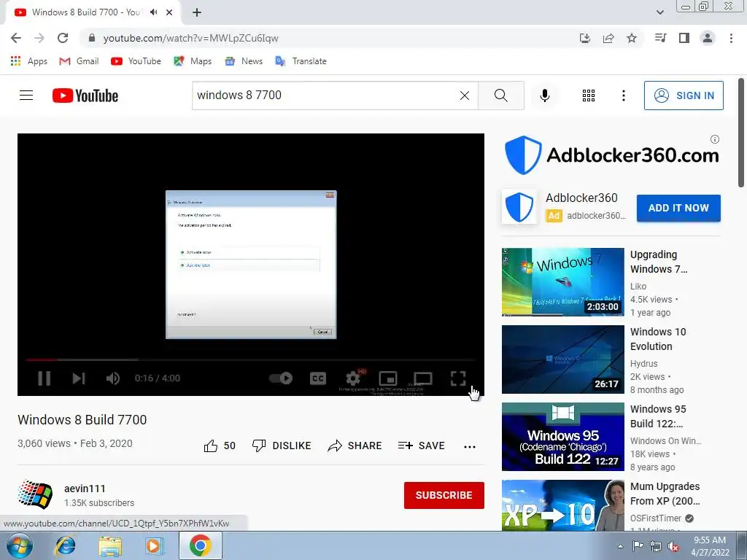Open Adblocker360.com banner ad
The height and width of the screenshot is (560, 747).
(612, 155)
